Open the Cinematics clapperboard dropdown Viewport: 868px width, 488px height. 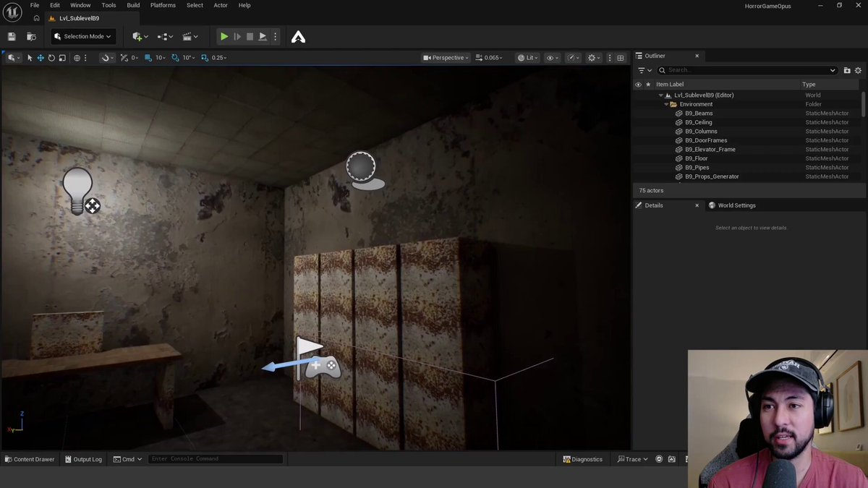[x=190, y=36]
